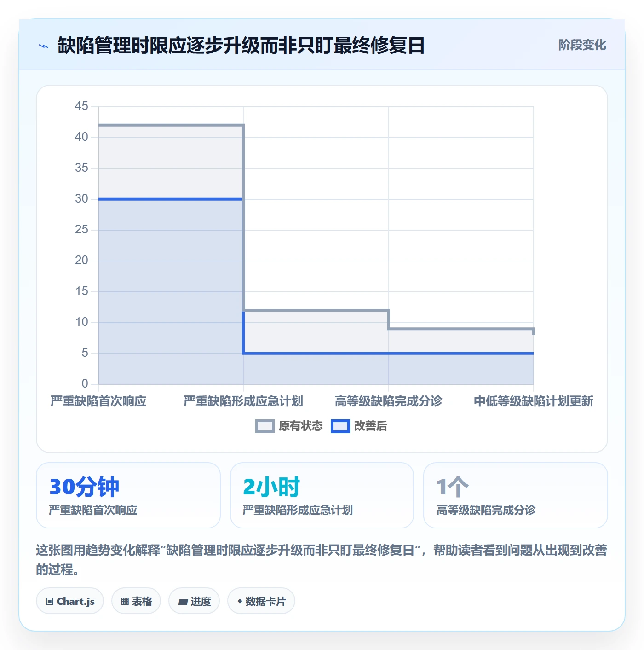Screen dimensions: 644x650
Task: Open the 30分钟 stat card
Action: [x=128, y=495]
